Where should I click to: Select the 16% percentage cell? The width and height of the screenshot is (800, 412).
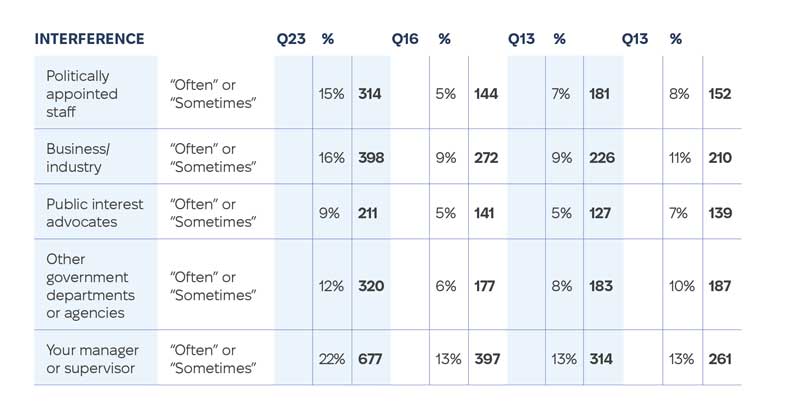[x=331, y=158]
